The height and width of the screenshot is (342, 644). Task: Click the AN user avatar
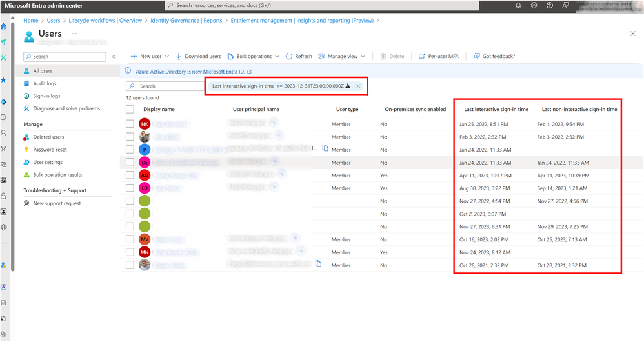click(145, 176)
